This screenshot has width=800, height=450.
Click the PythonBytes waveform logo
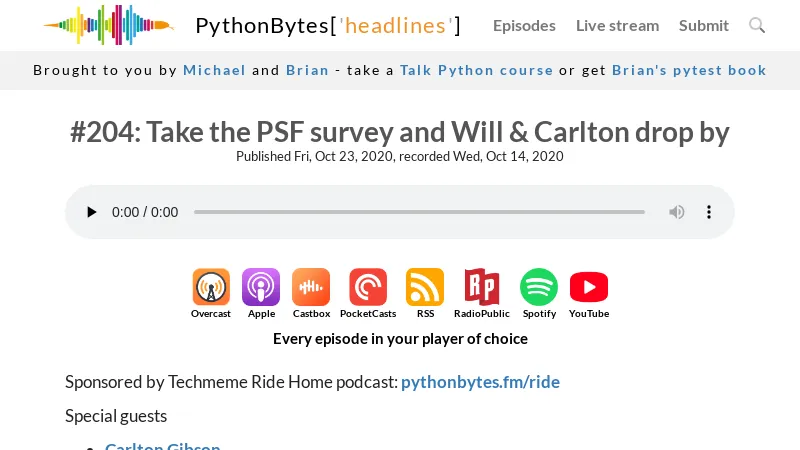108,25
